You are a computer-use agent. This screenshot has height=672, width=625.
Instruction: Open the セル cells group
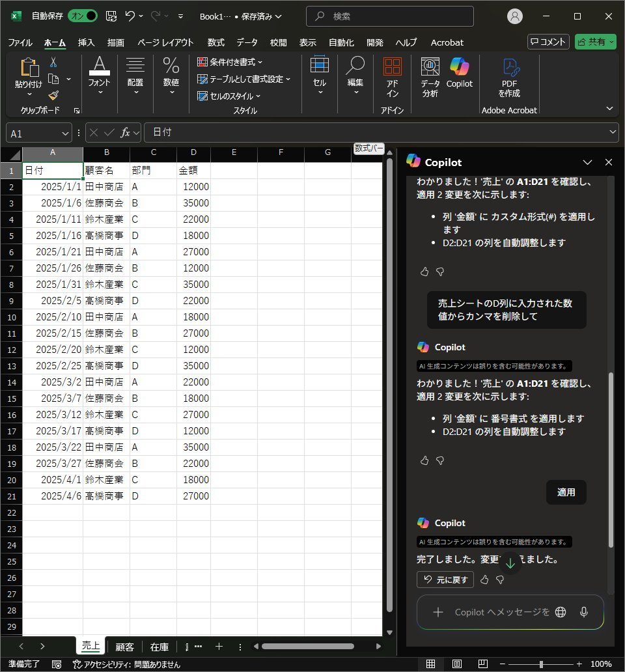[x=320, y=76]
